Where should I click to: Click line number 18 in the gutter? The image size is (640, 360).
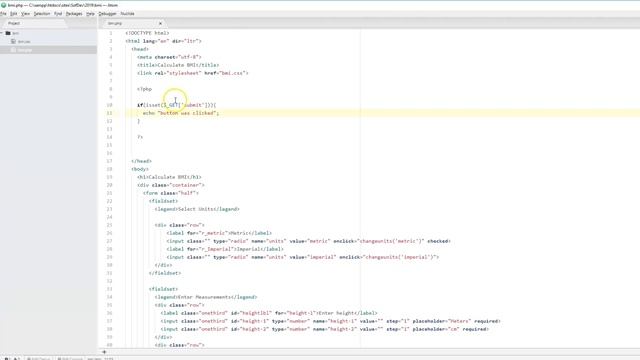[x=109, y=169]
